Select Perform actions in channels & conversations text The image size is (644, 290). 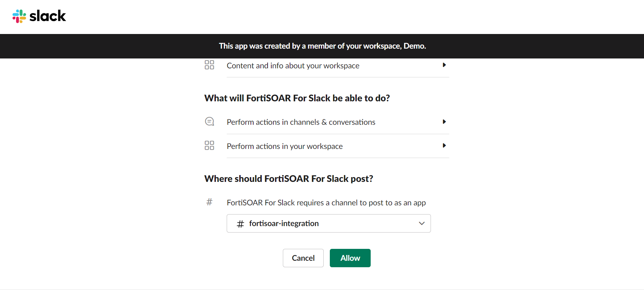coord(301,122)
